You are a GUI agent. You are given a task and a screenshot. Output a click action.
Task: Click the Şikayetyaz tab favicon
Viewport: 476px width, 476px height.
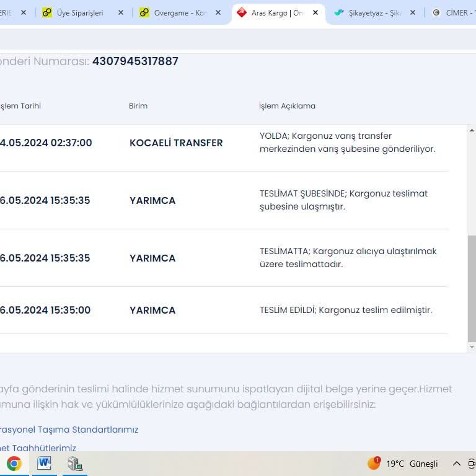pyautogui.click(x=339, y=13)
